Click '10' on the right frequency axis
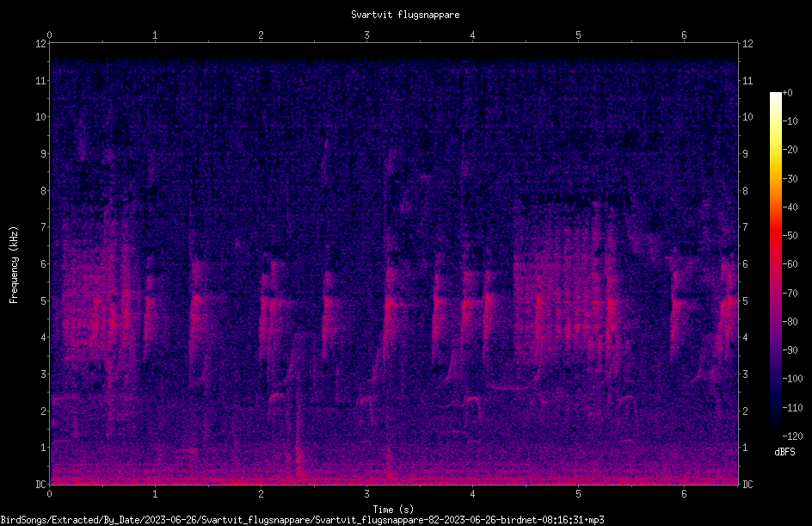 point(747,117)
